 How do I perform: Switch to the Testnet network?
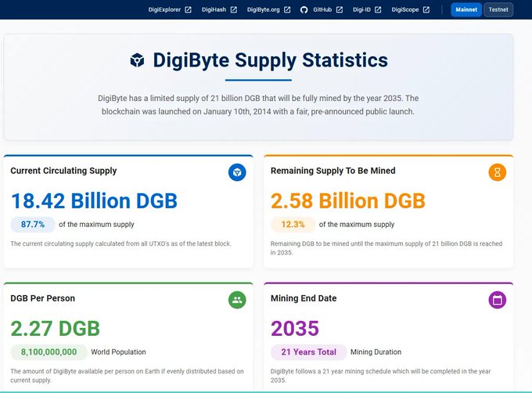498,9
